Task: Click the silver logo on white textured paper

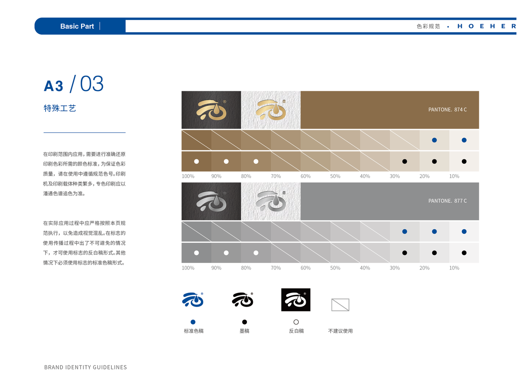Action: pyautogui.click(x=271, y=201)
